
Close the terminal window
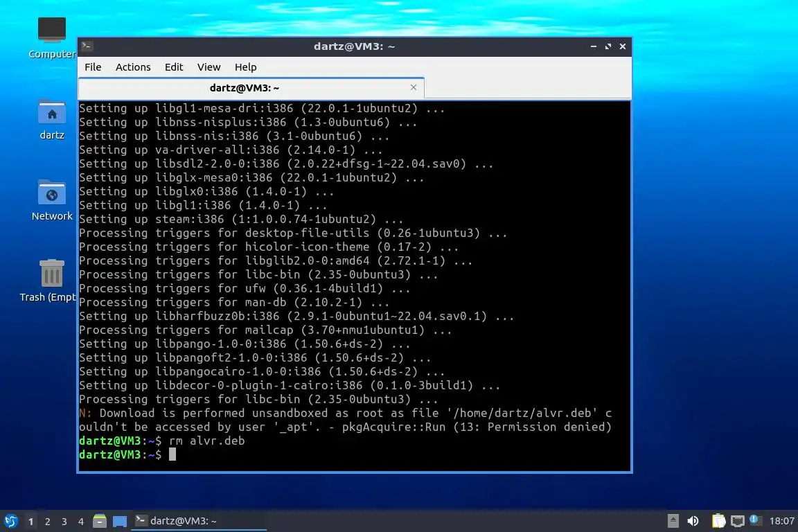click(623, 46)
